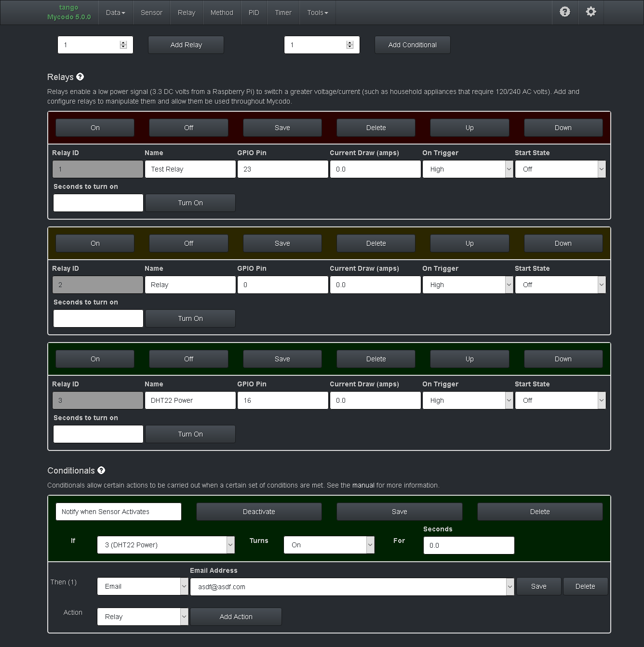The image size is (644, 647).
Task: Open the manual link in Conditionals description
Action: 363,485
